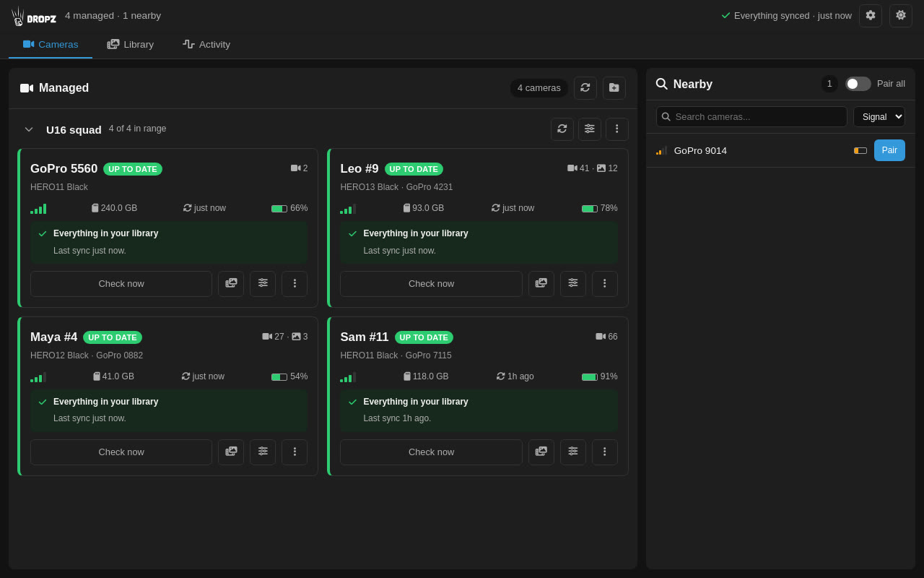Image resolution: width=924 pixels, height=578 pixels.
Task: Click the '240.0 GB' storage value
Action: click(x=119, y=208)
